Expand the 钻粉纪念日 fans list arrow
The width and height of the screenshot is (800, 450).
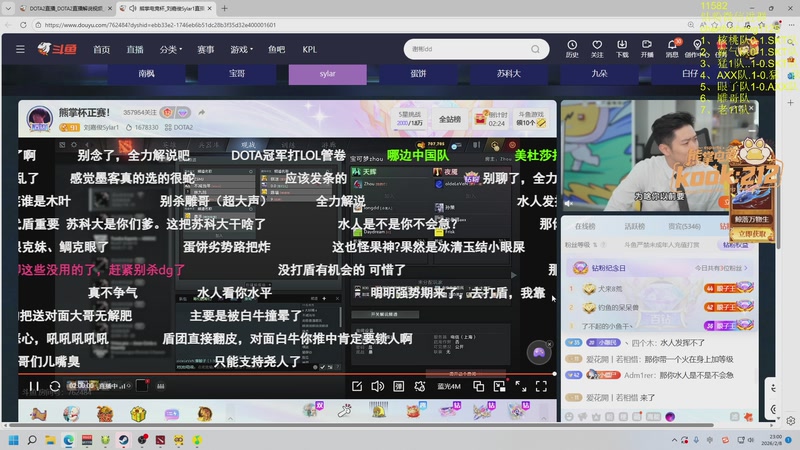[x=746, y=268]
